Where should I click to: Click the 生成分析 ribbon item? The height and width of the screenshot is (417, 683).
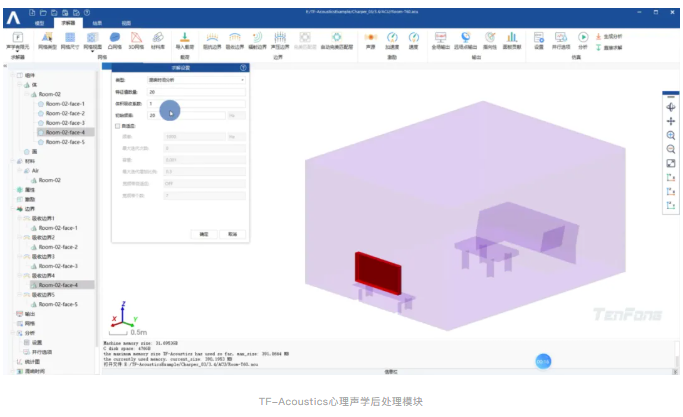(609, 37)
